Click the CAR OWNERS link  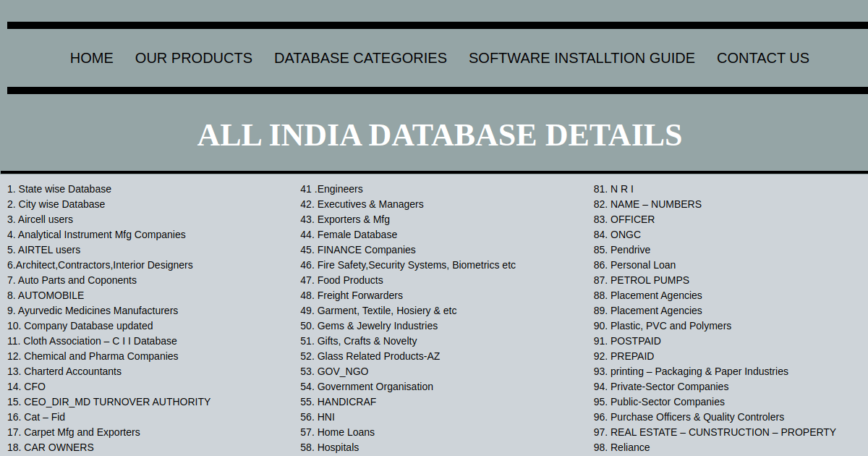point(50,447)
